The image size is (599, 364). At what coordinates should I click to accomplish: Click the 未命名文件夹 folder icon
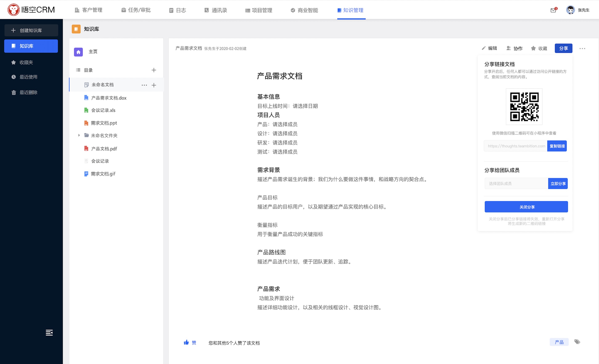point(86,135)
